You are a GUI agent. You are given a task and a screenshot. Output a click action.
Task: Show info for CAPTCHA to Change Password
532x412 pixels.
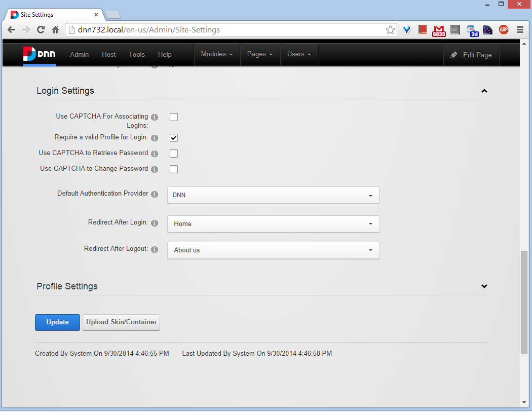[x=155, y=169]
